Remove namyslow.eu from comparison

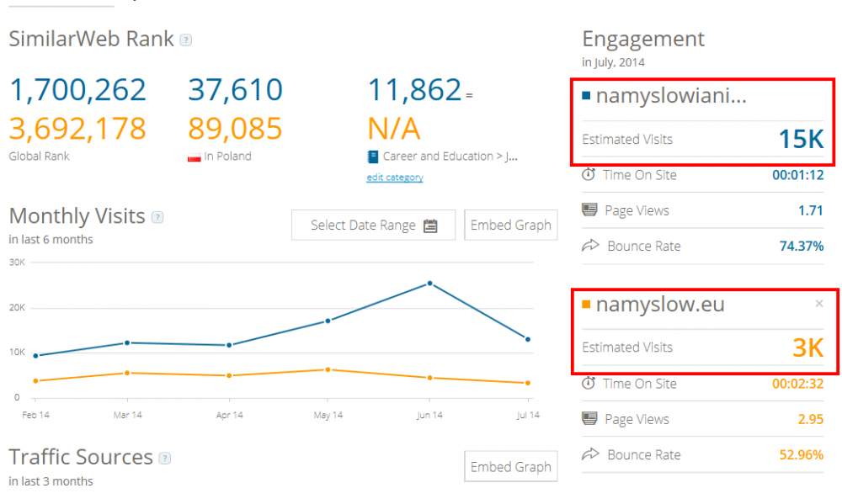(819, 304)
